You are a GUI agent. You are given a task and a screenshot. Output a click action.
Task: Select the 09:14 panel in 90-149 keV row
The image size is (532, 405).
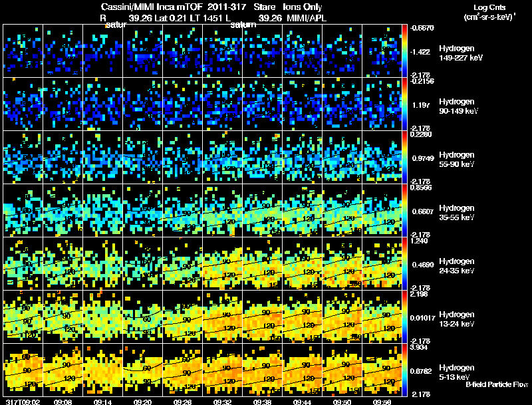coord(103,104)
